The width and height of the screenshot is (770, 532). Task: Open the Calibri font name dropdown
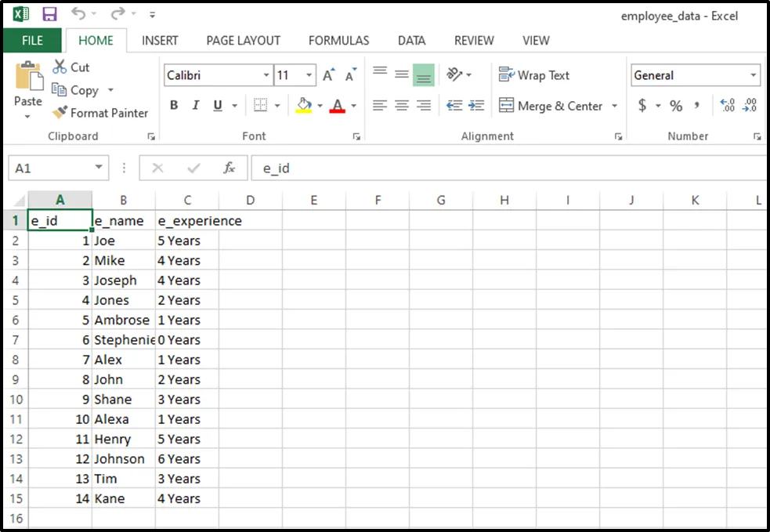point(266,75)
